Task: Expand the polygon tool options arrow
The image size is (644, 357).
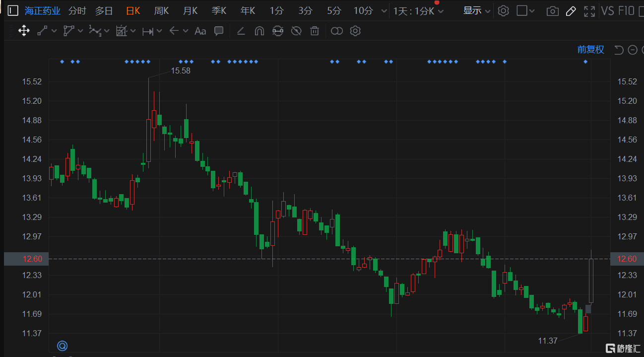Action: pos(80,31)
